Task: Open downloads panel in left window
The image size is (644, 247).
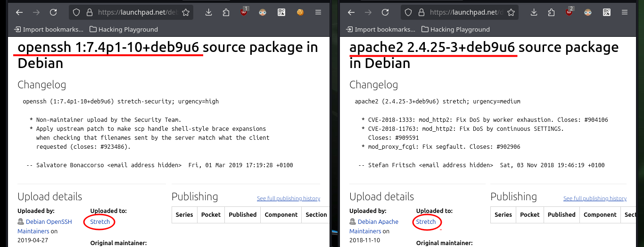Action: [209, 12]
